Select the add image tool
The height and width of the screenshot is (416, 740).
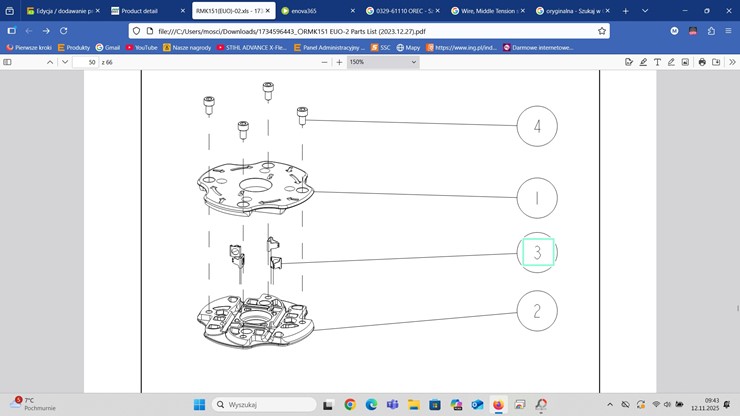[x=685, y=62]
